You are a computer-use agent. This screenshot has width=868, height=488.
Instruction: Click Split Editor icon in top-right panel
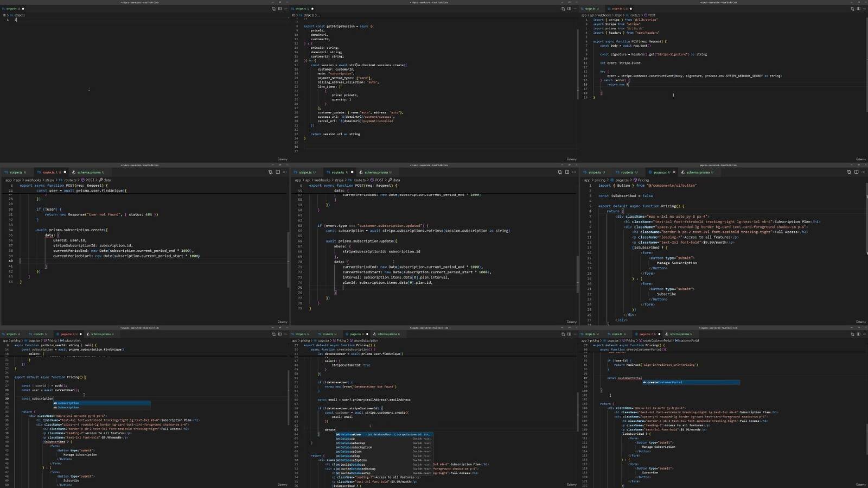coord(858,9)
